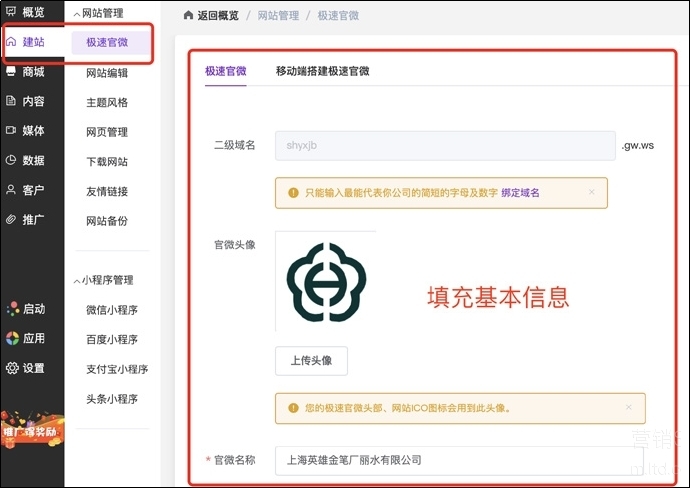Open the 客户 customer icon
This screenshot has height=488, width=691.
(x=11, y=189)
